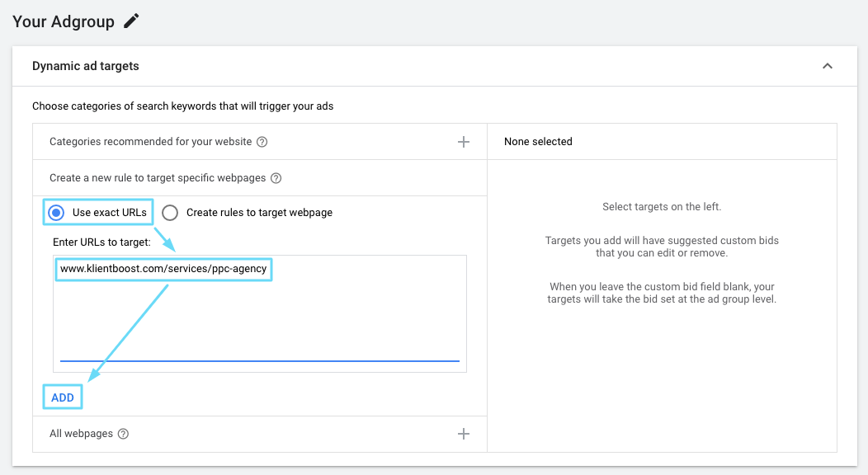Click the URLs to target text area
The height and width of the screenshot is (475, 868).
tap(260, 313)
